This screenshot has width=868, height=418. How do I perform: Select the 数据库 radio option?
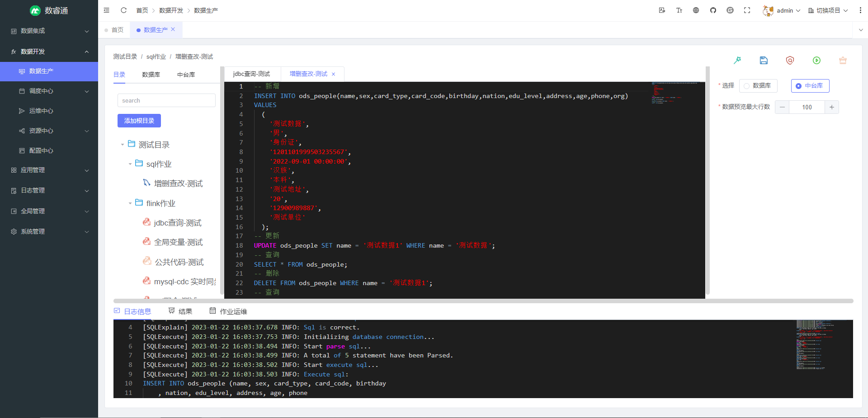click(758, 85)
